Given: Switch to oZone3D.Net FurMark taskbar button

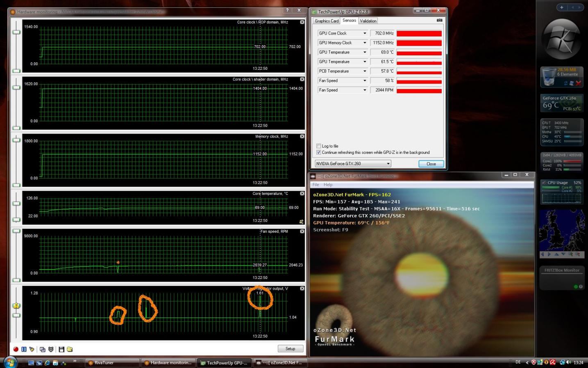Looking at the screenshot, I should click(279, 363).
